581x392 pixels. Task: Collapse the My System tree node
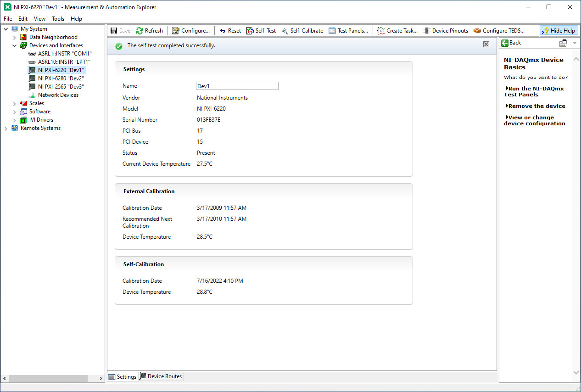coord(6,29)
